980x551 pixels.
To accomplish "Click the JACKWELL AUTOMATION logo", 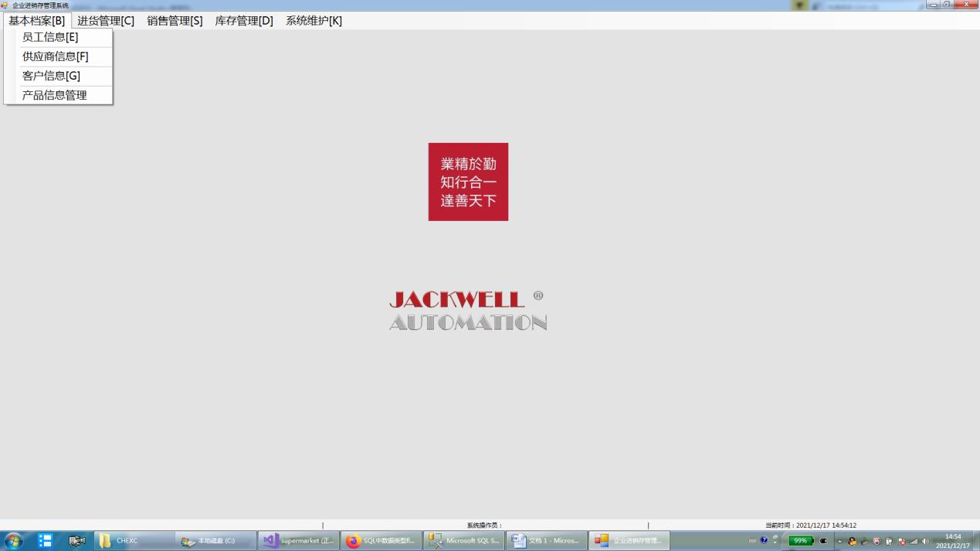I will point(468,311).
